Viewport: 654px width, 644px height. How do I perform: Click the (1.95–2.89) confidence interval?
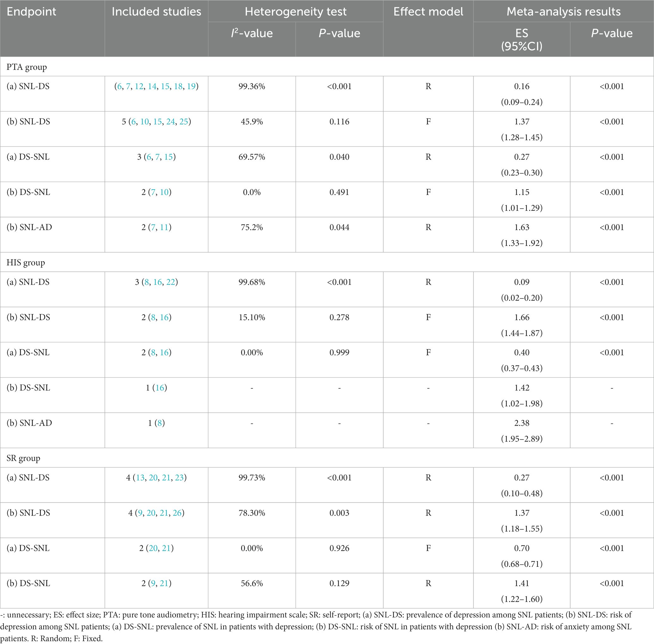pyautogui.click(x=521, y=439)
